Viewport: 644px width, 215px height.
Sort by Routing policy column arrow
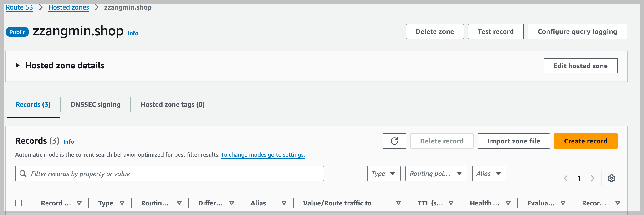click(179, 203)
